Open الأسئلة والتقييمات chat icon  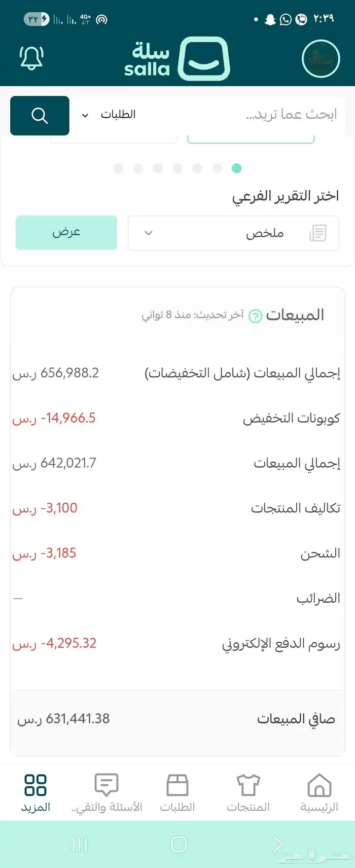click(106, 789)
